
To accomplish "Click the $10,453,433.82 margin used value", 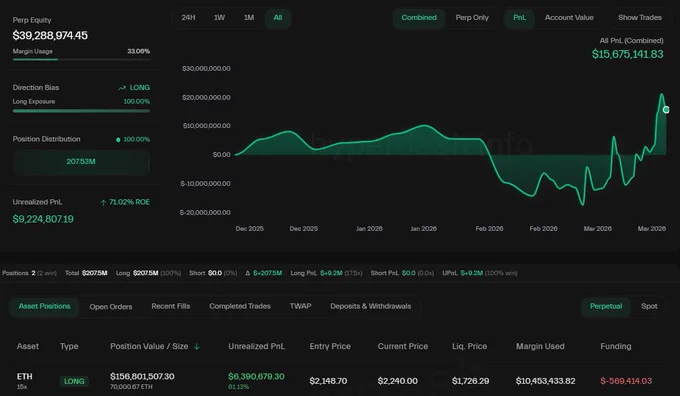I will pos(546,381).
